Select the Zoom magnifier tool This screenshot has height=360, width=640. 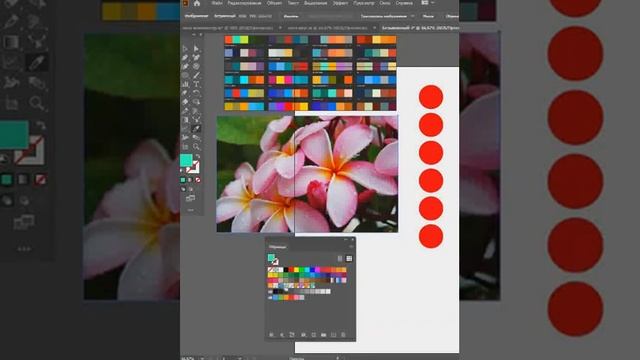[x=196, y=147]
